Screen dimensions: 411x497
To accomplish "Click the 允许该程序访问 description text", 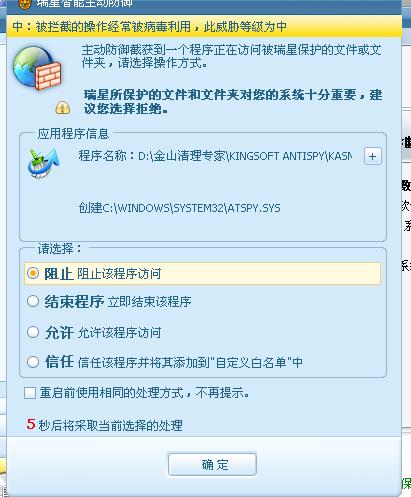I will coord(119,333).
